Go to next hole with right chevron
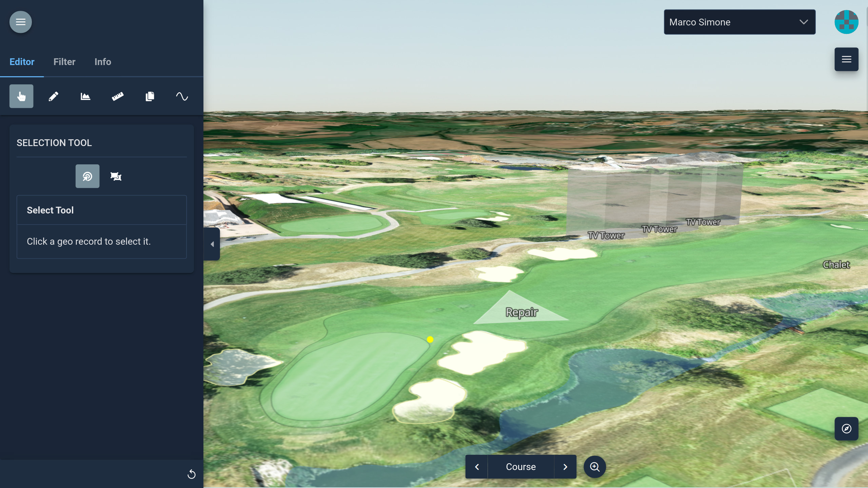This screenshot has width=868, height=488. pos(565,467)
